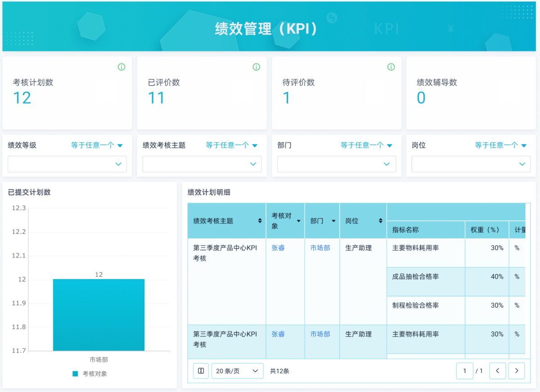Screen dimensions: 540x392
Task: Open filter arrow on 部门 column
Action: (x=333, y=221)
